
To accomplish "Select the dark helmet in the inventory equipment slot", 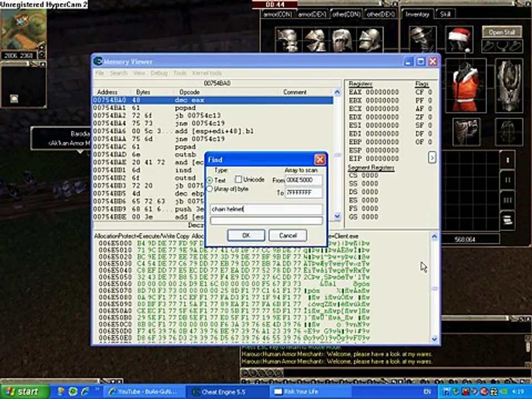I will pos(422,39).
